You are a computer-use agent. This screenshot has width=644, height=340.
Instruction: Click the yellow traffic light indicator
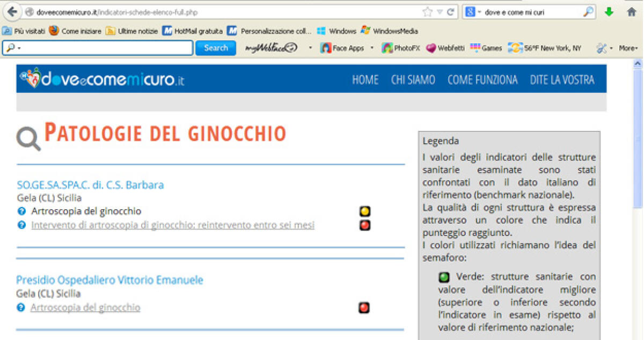365,212
